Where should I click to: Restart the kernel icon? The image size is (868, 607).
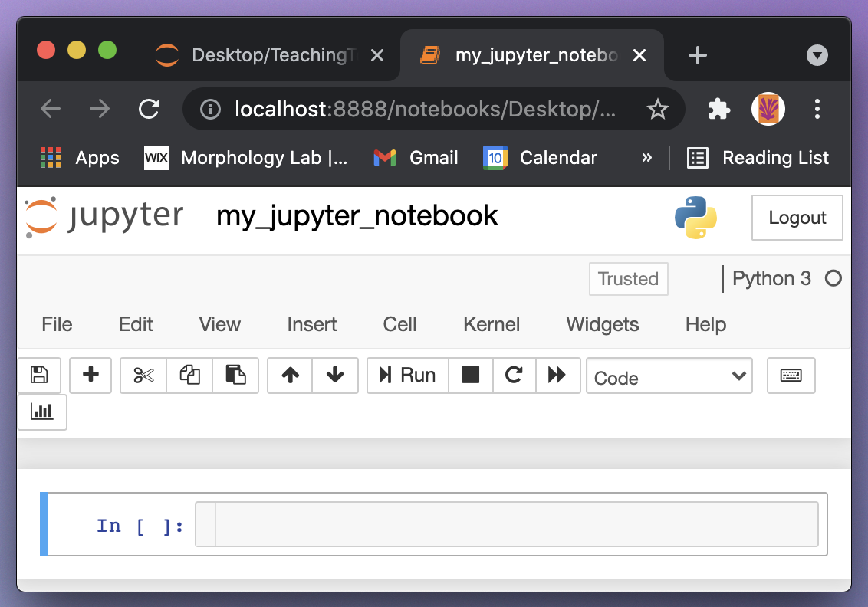tap(515, 375)
